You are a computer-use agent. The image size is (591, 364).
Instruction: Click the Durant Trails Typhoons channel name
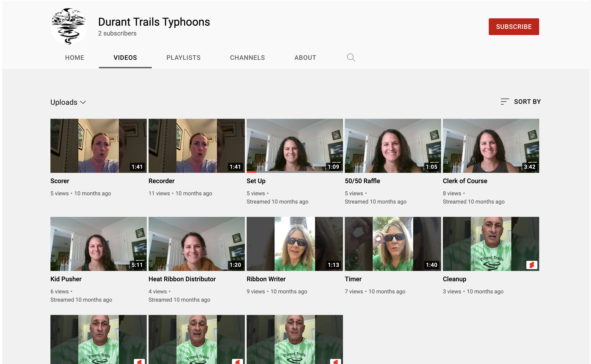pos(154,22)
